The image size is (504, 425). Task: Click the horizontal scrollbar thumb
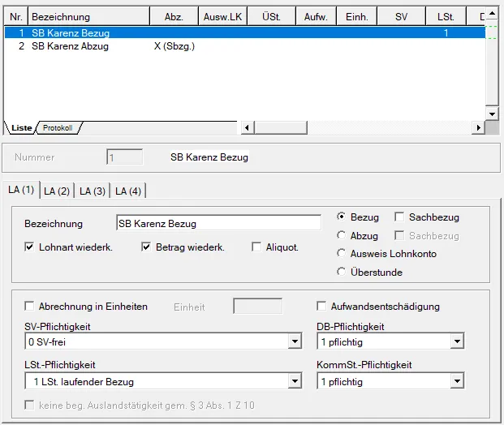pyautogui.click(x=281, y=128)
